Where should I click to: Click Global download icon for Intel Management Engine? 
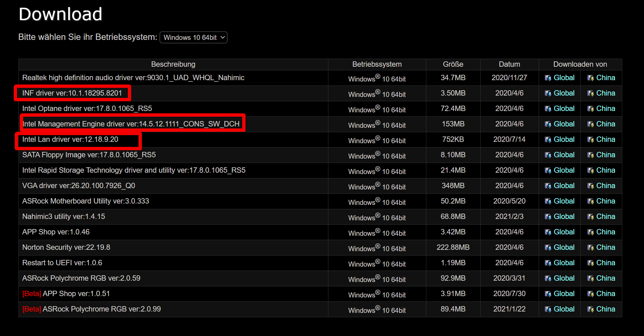click(548, 124)
